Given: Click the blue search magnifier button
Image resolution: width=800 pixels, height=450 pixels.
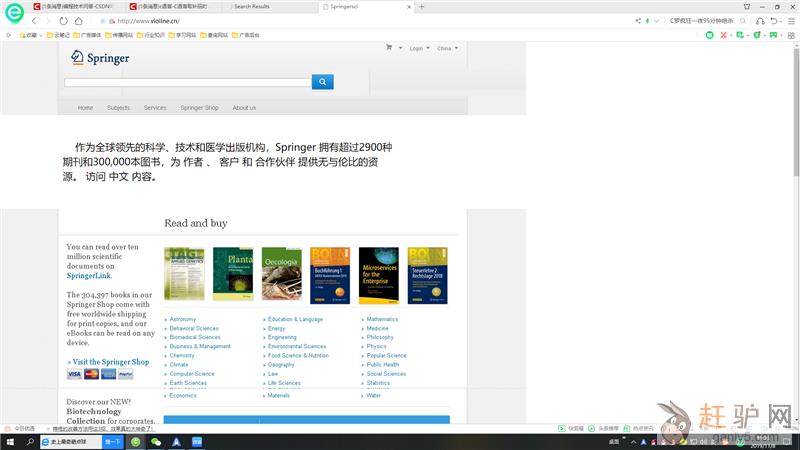Looking at the screenshot, I should (x=322, y=82).
